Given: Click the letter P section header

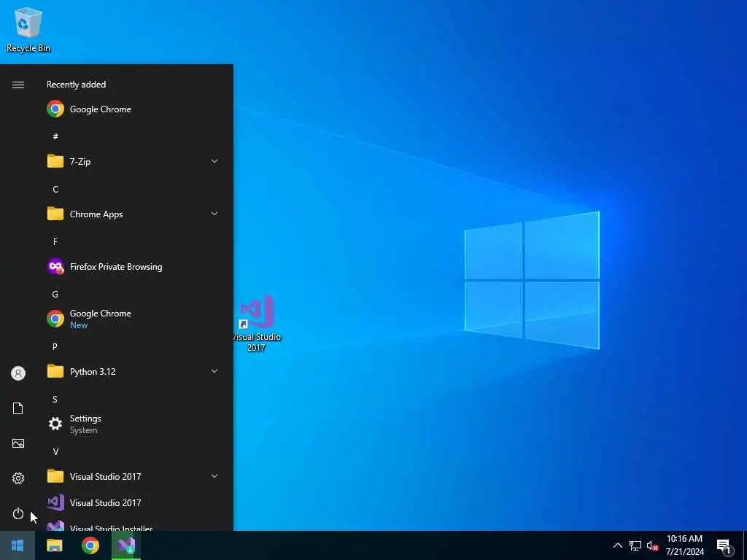Looking at the screenshot, I should tap(55, 346).
